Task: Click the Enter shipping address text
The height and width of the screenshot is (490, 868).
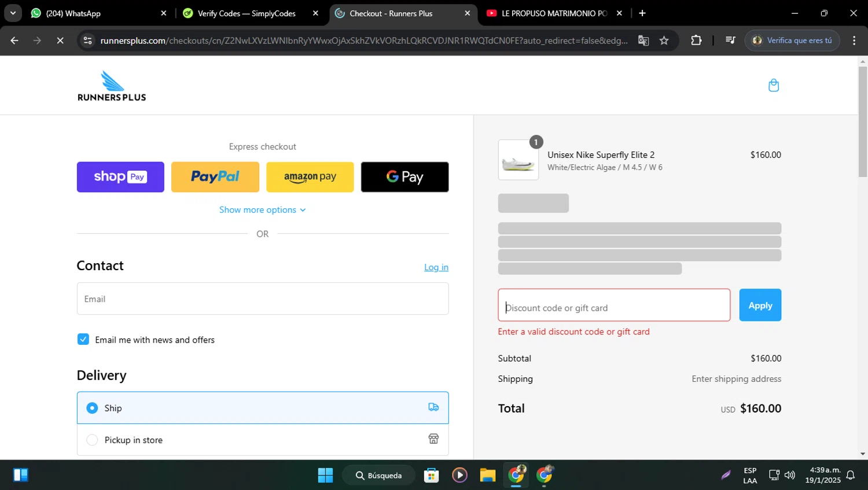Action: (x=736, y=379)
